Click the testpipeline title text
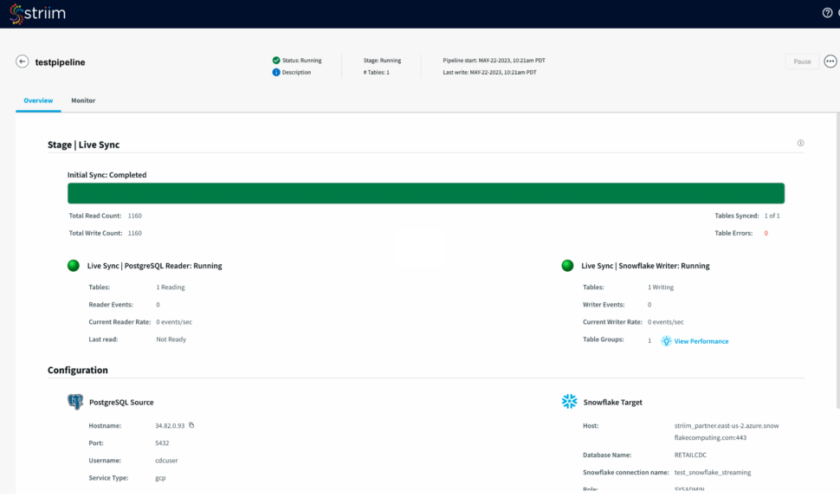The width and height of the screenshot is (840, 504). pyautogui.click(x=60, y=62)
